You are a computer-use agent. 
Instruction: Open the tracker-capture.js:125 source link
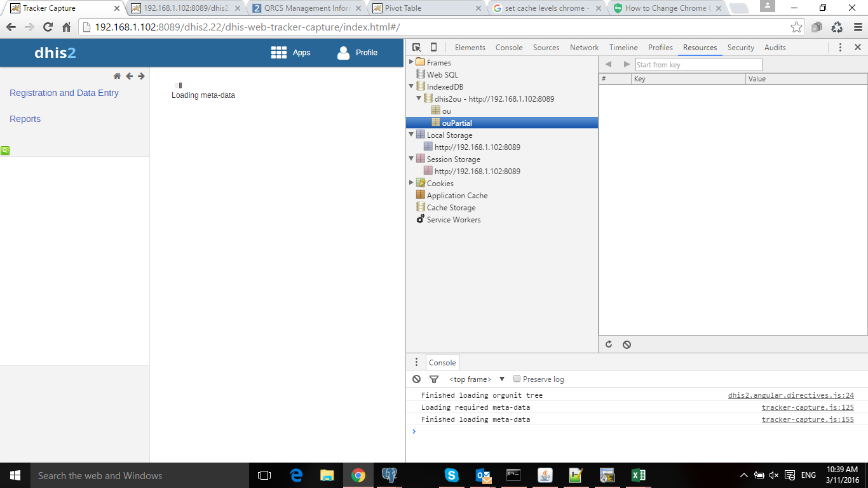(808, 407)
